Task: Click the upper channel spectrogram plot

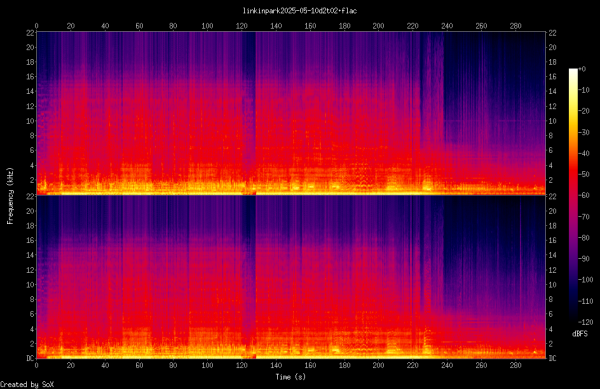Action: [291, 113]
